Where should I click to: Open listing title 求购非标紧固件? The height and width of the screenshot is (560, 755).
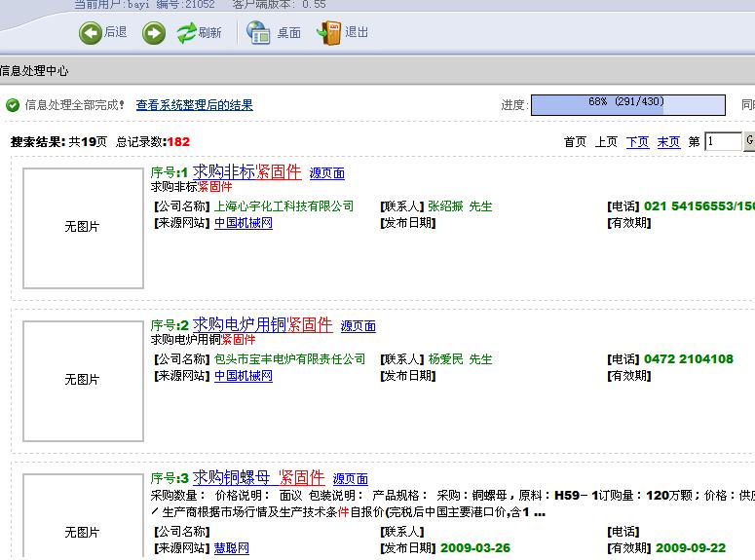[246, 172]
